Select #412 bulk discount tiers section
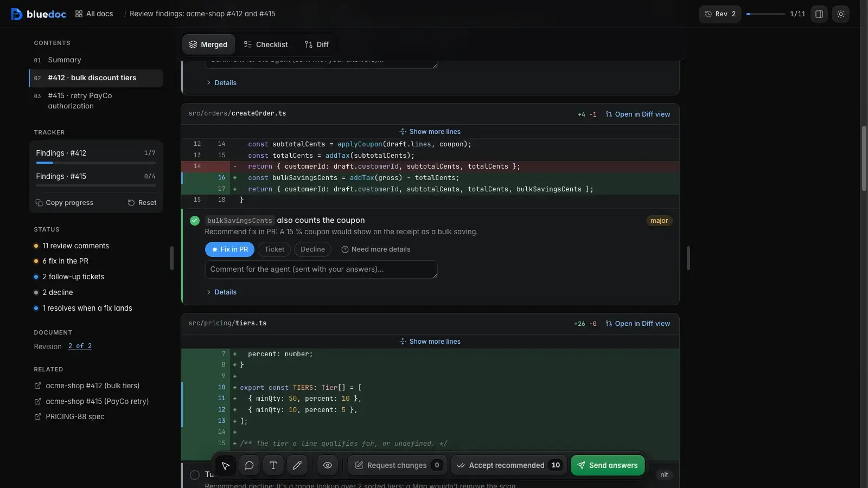Viewport: 868px width, 488px height. click(95, 78)
